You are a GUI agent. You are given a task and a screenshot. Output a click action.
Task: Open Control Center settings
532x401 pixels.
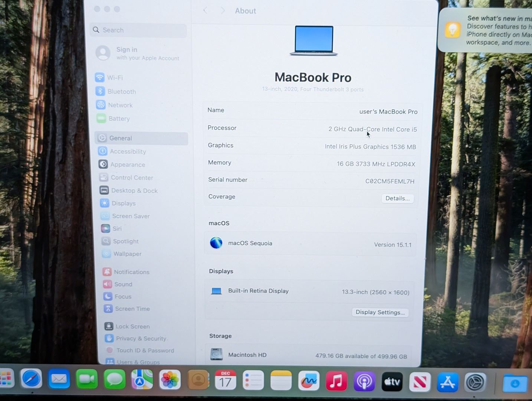(132, 177)
